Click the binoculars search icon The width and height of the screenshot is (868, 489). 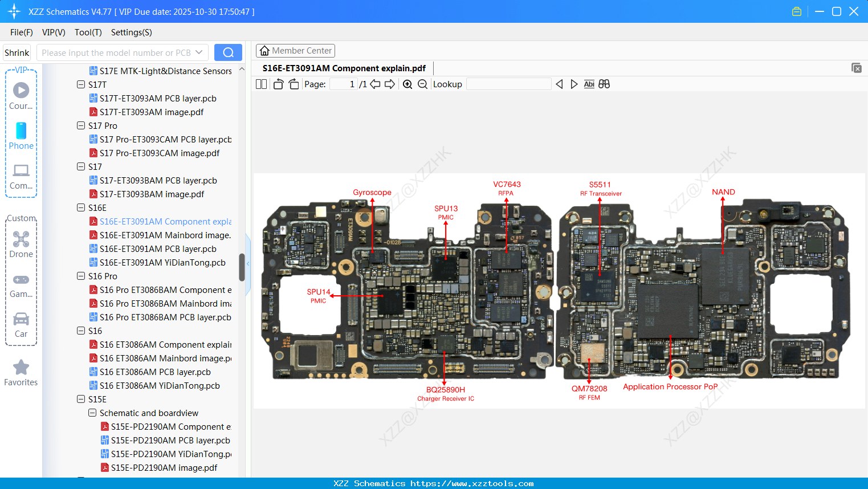604,84
